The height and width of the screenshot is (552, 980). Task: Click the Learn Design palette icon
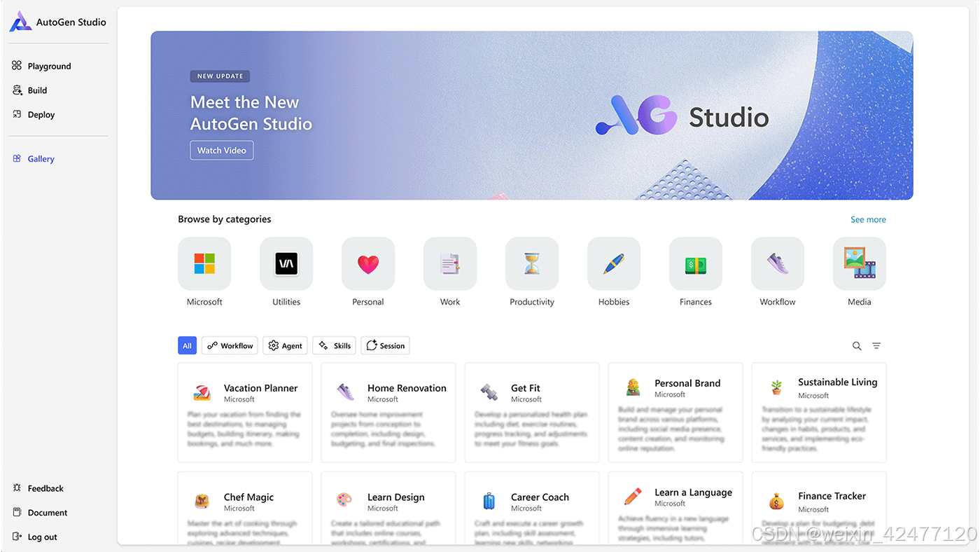tap(344, 500)
